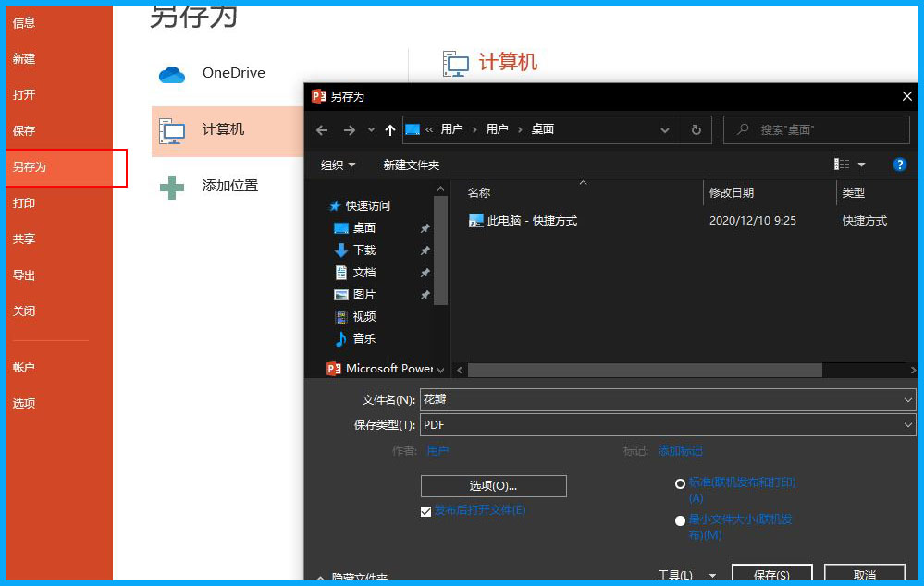Open the 选项(O) dialog button
The width and height of the screenshot is (924, 586).
(x=493, y=485)
